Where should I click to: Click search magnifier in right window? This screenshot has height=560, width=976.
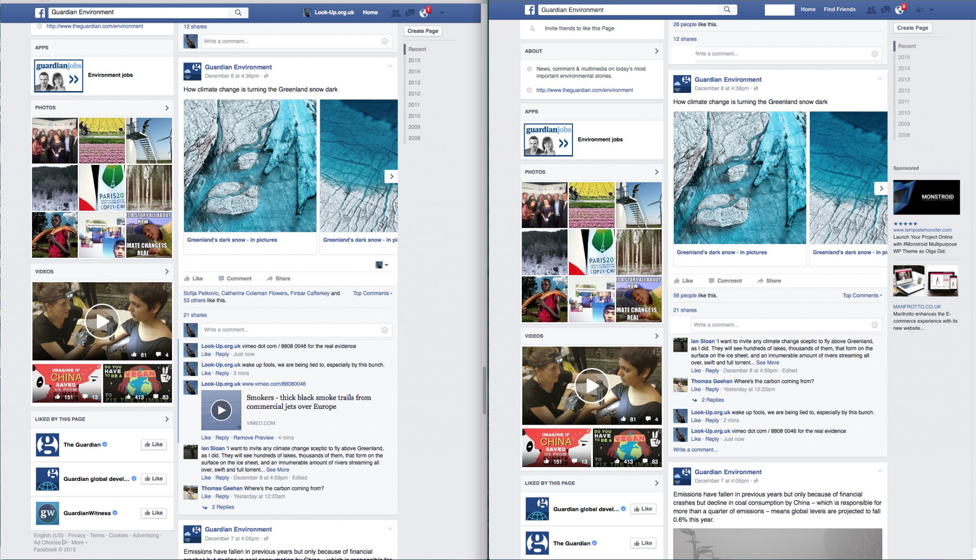[x=727, y=10]
